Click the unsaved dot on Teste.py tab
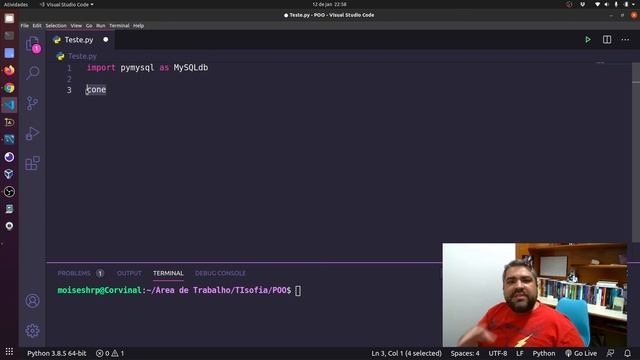The height and width of the screenshot is (360, 640). pyautogui.click(x=106, y=40)
